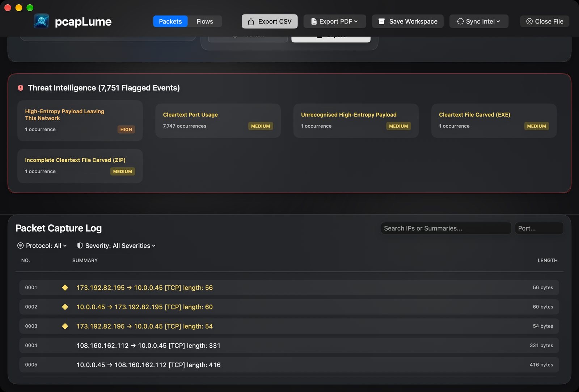The image size is (579, 392).
Task: Open the Cleartext Port Usage card
Action: [x=218, y=121]
